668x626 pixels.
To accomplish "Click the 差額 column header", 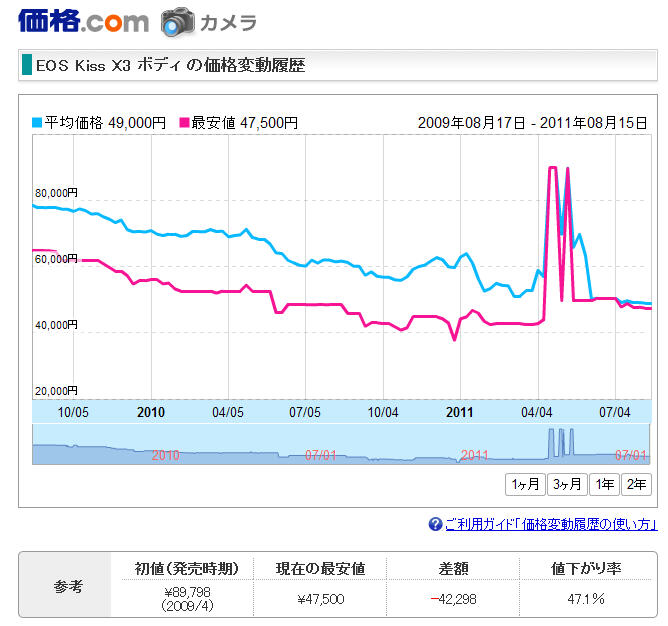I will point(453,568).
